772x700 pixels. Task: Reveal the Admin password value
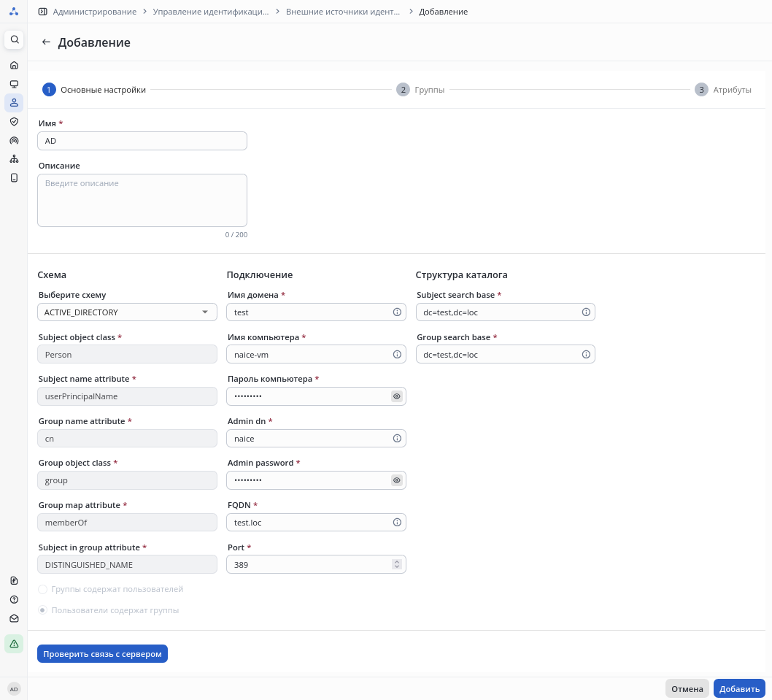click(397, 480)
